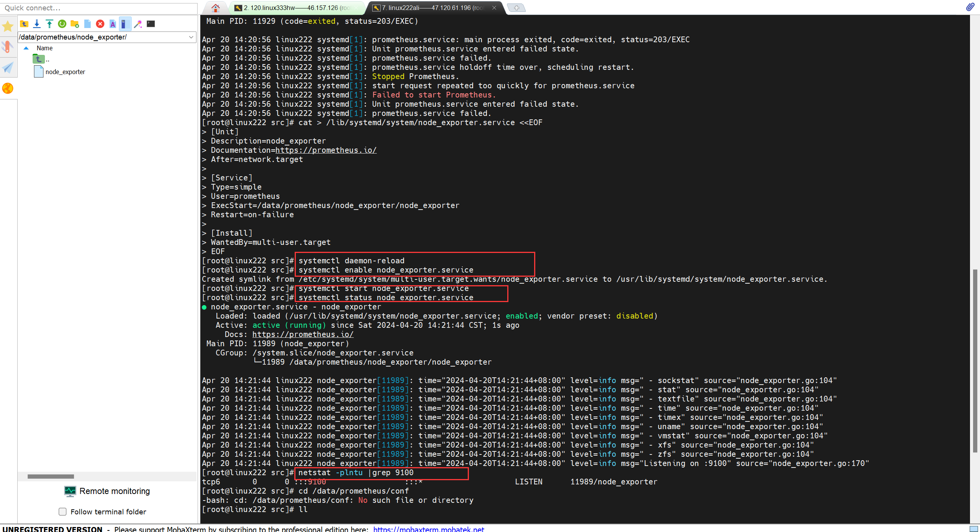Click Remote monitoring button
This screenshot has height=532, width=980.
coord(107,491)
